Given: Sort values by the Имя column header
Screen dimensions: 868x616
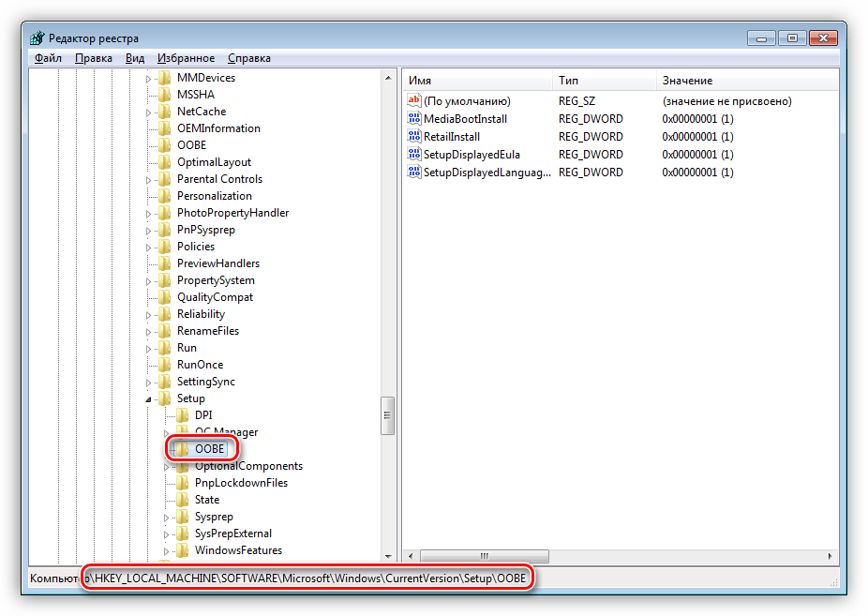Looking at the screenshot, I should tap(477, 81).
